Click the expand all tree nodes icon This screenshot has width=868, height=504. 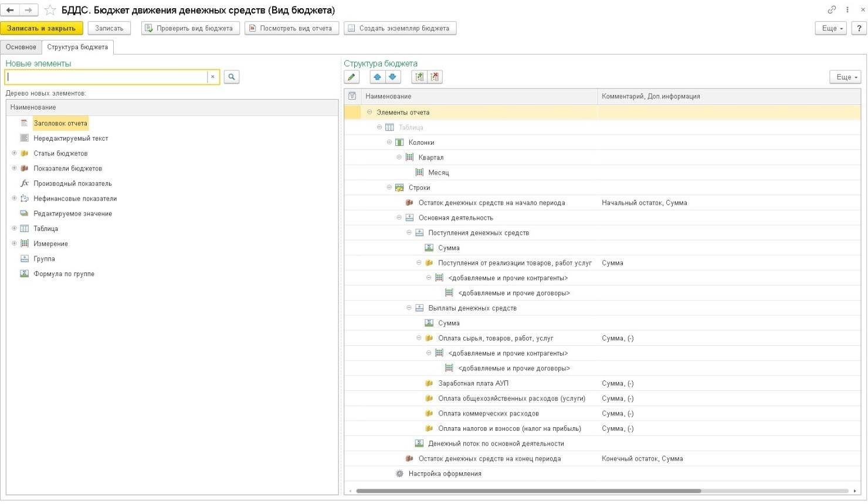pos(419,77)
